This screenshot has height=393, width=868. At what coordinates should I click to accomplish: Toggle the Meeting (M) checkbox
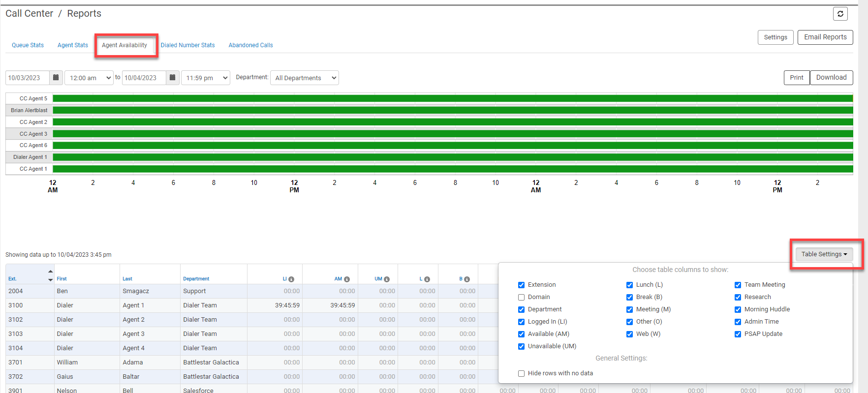click(x=629, y=309)
